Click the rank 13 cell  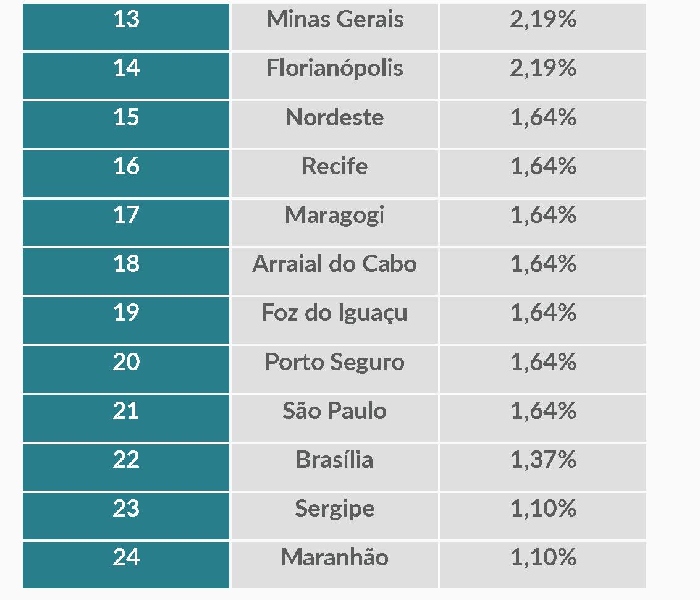[126, 27]
